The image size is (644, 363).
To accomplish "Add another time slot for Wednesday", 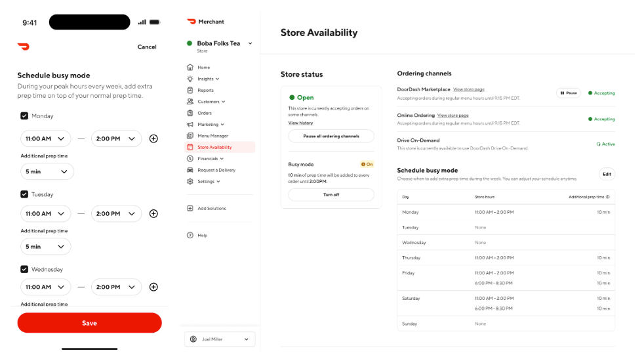I will pos(153,287).
